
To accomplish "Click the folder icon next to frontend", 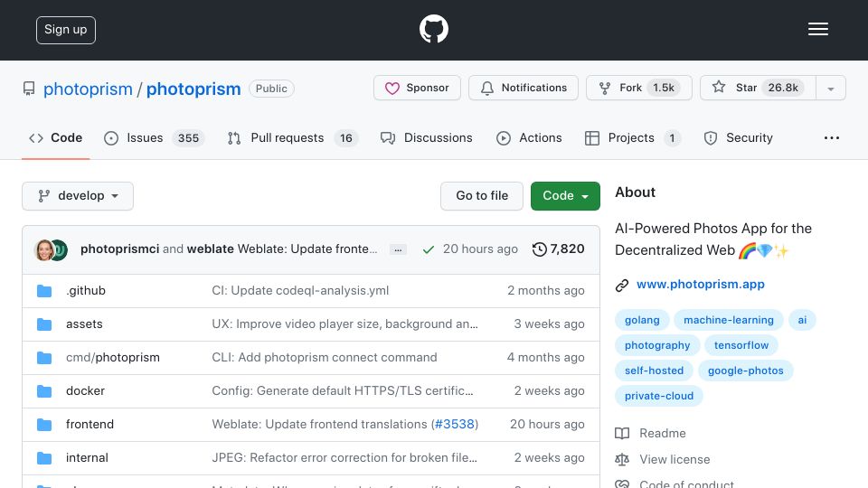I will [44, 425].
